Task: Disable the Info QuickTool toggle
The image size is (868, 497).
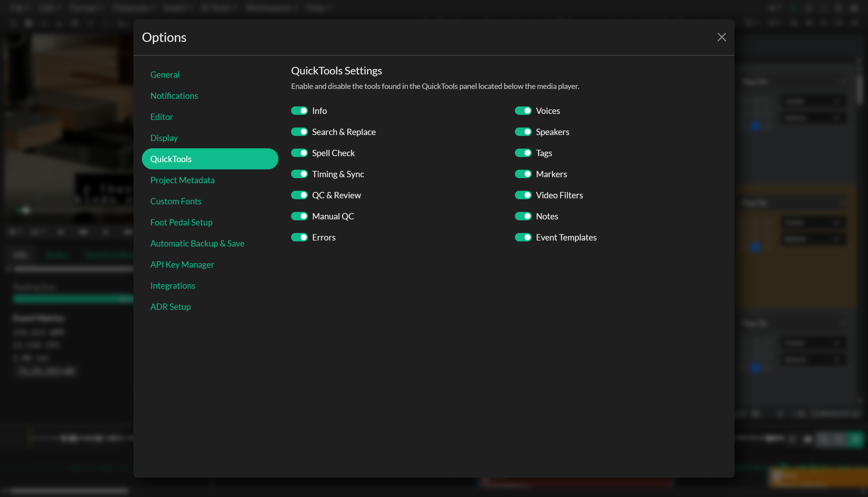Action: click(299, 111)
